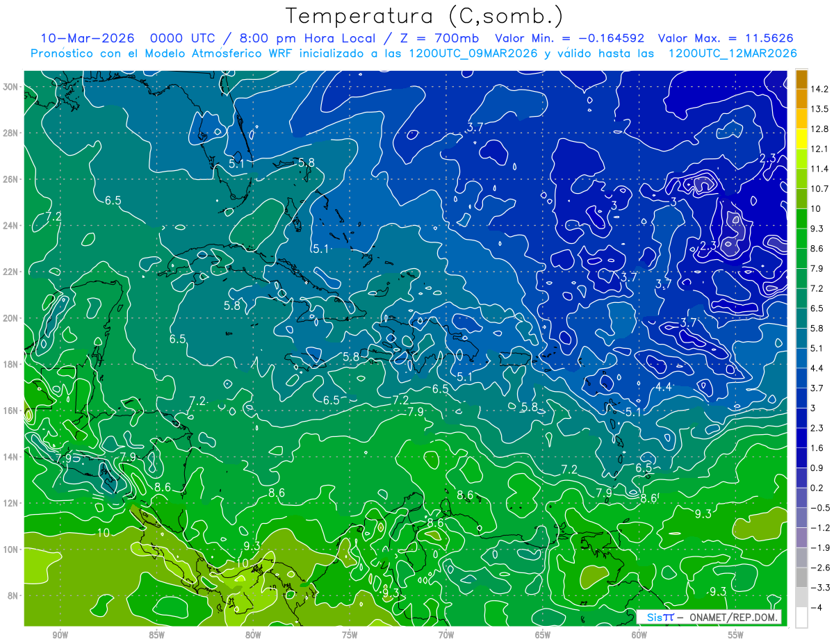Click the '0000 UTC' time text
Image resolution: width=834 pixels, height=644 pixels.
pyautogui.click(x=183, y=38)
